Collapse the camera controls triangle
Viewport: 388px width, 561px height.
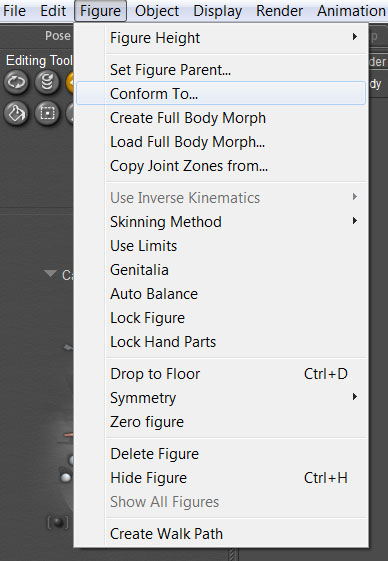pyautogui.click(x=50, y=274)
